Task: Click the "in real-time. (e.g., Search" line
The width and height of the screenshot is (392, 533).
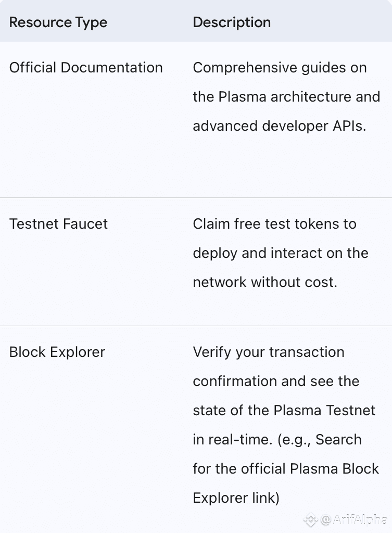Action: [x=277, y=440]
